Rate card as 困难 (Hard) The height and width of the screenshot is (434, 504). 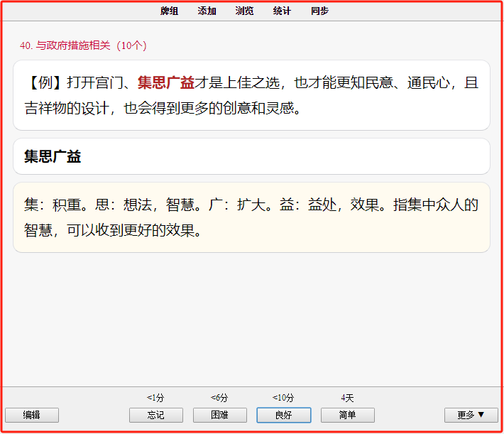[x=220, y=415]
